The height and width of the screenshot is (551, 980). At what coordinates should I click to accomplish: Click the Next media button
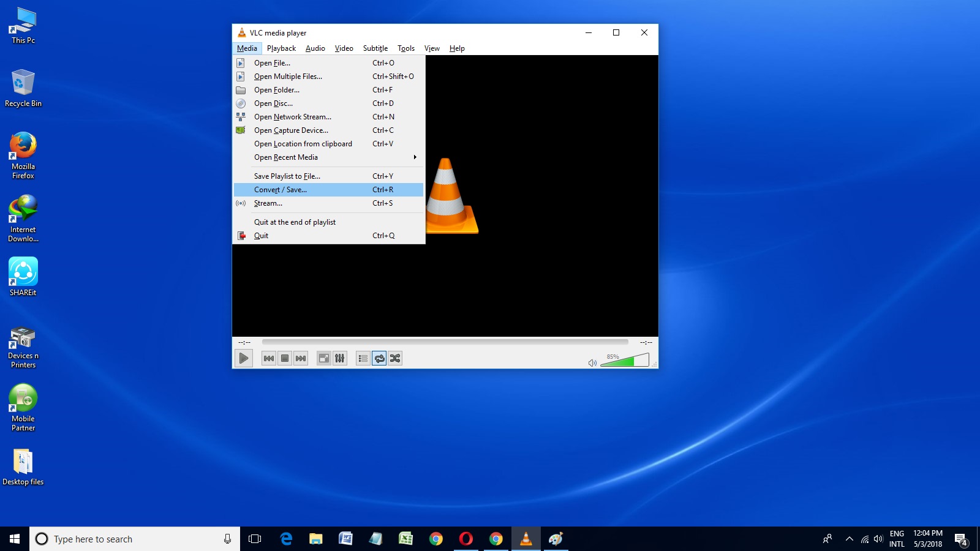301,358
